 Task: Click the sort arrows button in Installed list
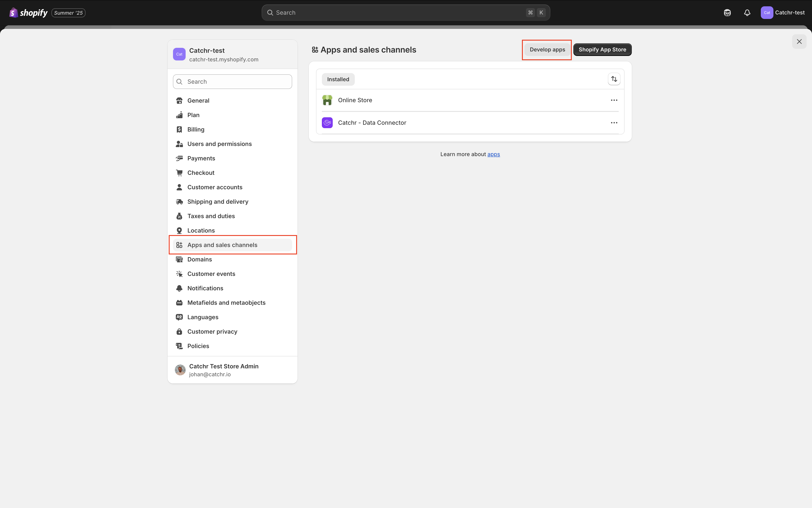coord(614,79)
